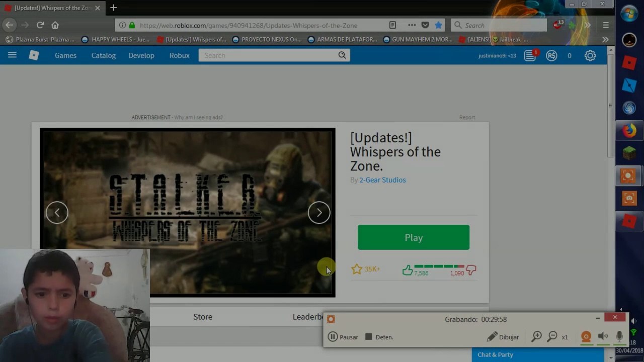Open system volume tray icon

[x=634, y=321]
